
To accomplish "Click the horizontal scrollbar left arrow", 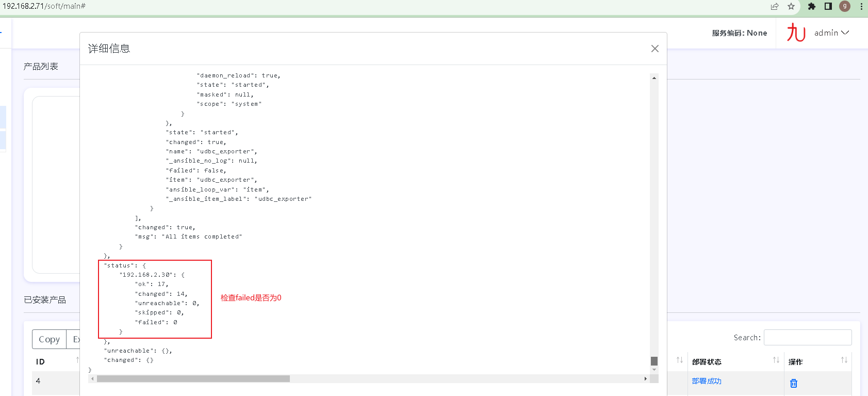I will click(92, 379).
